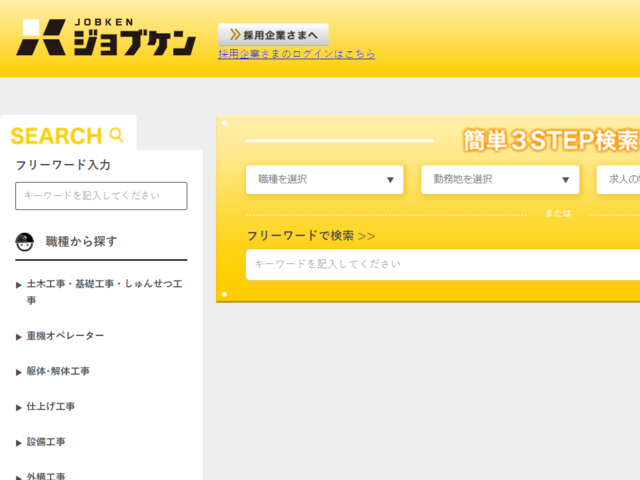Click the Jobken logo
This screenshot has height=480, width=640.
coord(105,38)
